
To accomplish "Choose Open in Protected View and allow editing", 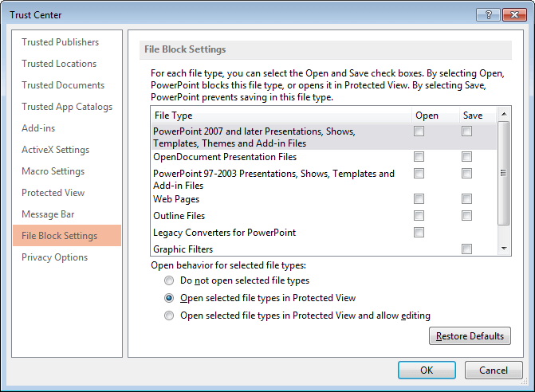I will (168, 316).
